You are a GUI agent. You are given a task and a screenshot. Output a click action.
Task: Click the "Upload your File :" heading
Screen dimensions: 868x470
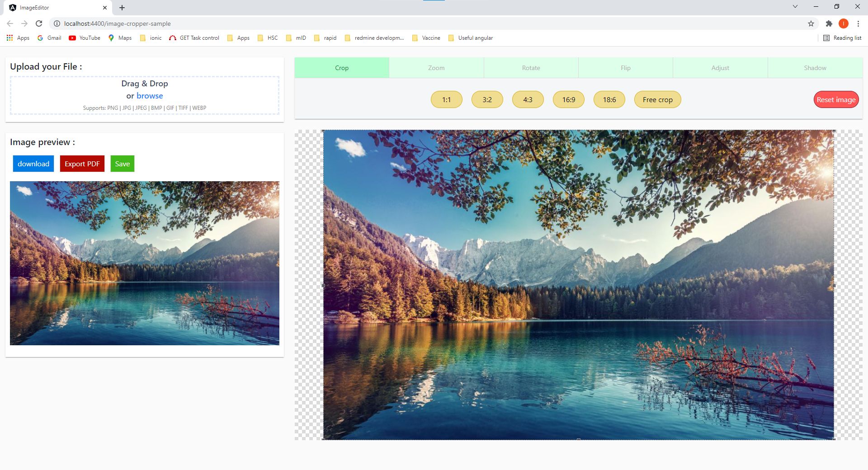(46, 66)
